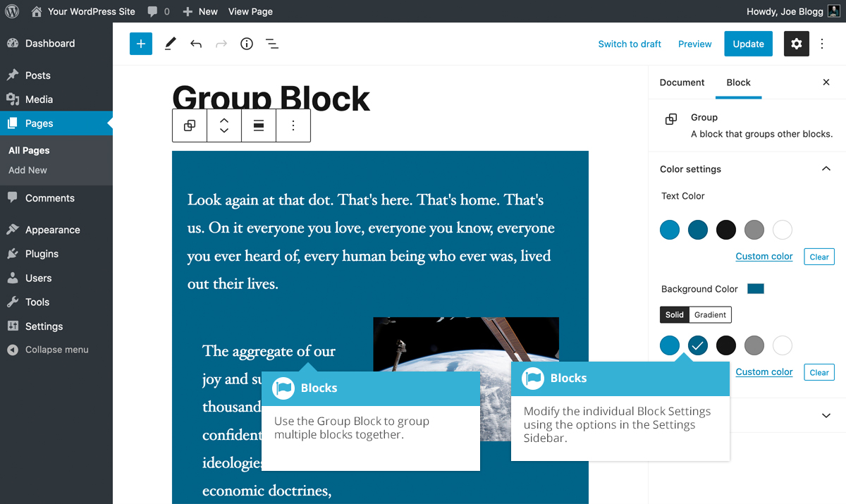The width and height of the screenshot is (846, 504).
Task: Open more options from the block toolbar kebab
Action: click(293, 125)
